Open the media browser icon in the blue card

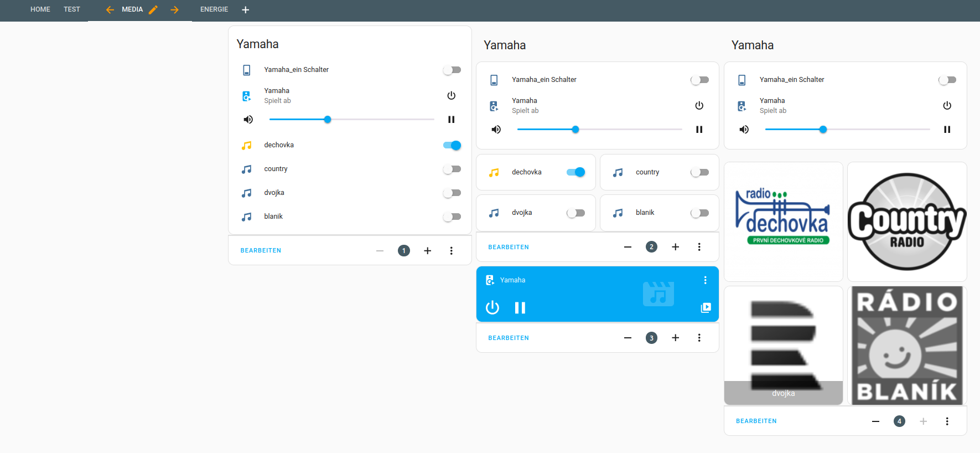tap(706, 308)
